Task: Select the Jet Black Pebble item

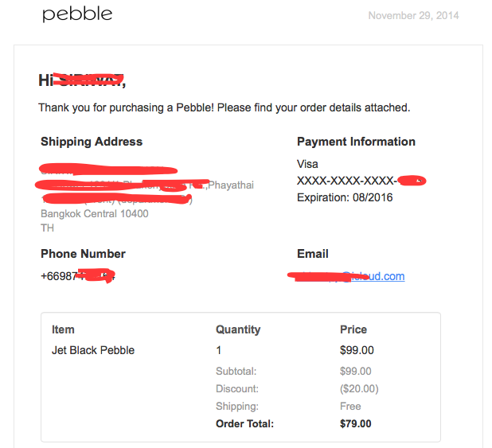Action: coord(93,350)
